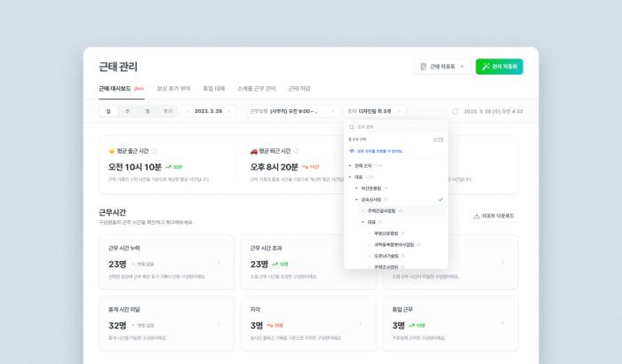Viewport: 622px width, 364px height.
Task: Click the red down-trend icon beside 오후 8시 20분
Action: point(305,167)
